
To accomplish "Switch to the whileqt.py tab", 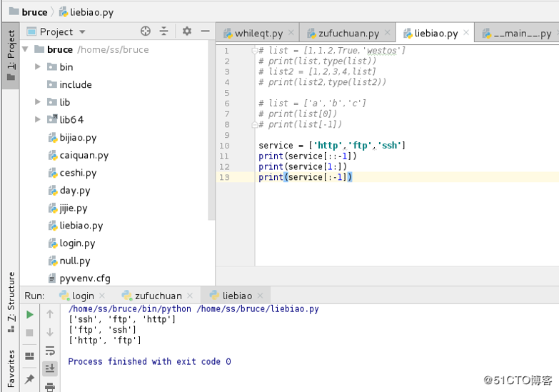I will (258, 33).
